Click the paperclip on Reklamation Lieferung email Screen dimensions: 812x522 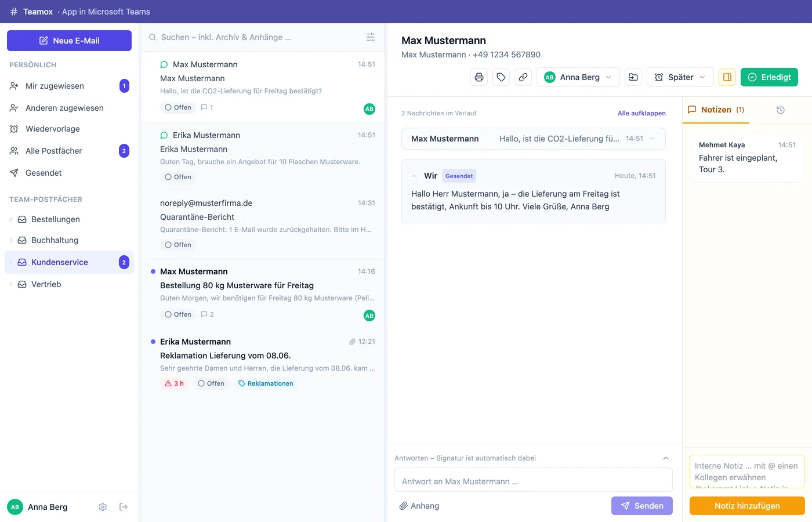(352, 342)
